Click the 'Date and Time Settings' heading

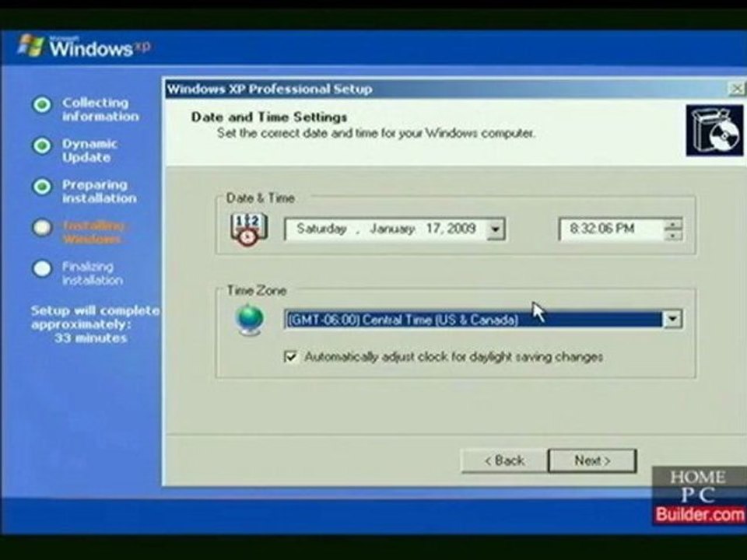pos(269,117)
